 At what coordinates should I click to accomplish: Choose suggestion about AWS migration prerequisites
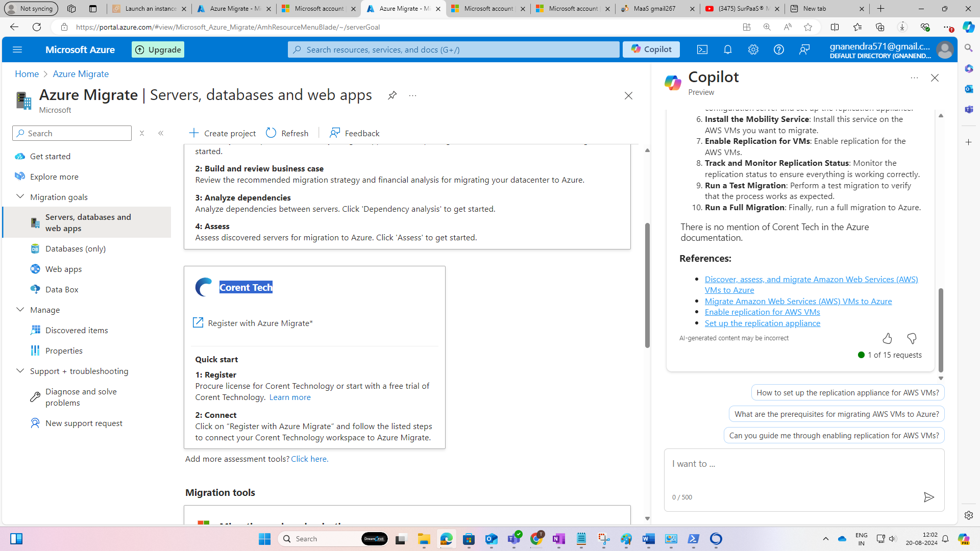click(x=836, y=414)
